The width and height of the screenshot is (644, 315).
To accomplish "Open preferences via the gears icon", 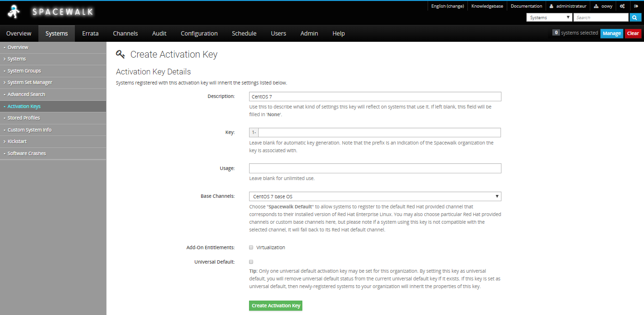I will point(622,6).
